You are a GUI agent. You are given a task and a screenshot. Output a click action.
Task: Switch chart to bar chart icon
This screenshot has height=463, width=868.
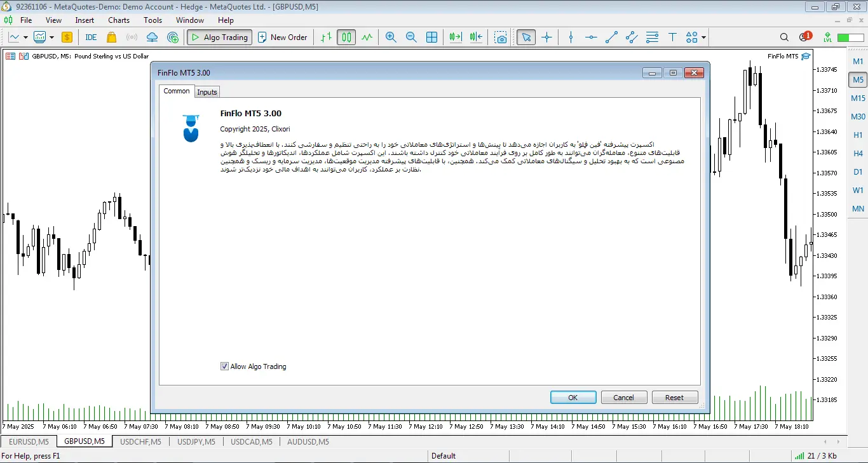[x=326, y=37]
